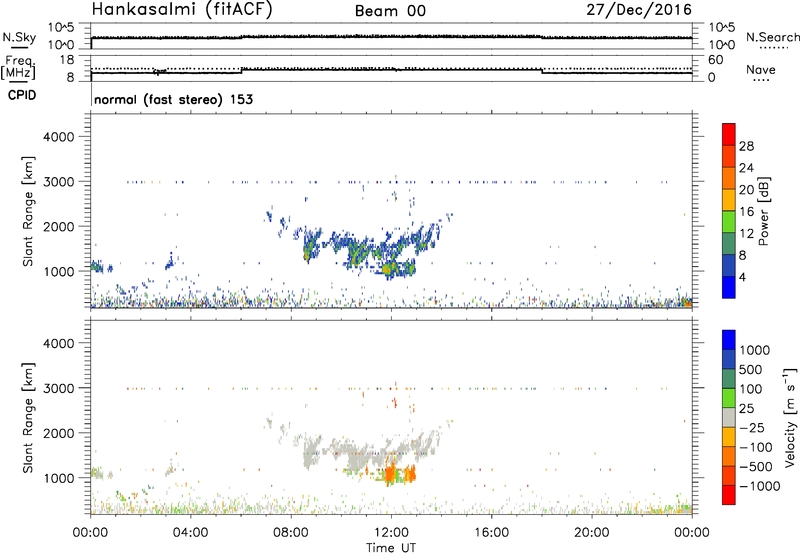Screen dimensions: 800x554
Task: Click the 60 tick on the Nave axis
Action: tap(715, 60)
